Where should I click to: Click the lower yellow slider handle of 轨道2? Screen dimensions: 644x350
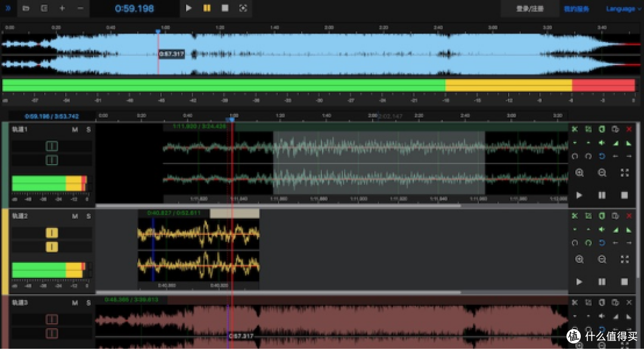(x=52, y=246)
